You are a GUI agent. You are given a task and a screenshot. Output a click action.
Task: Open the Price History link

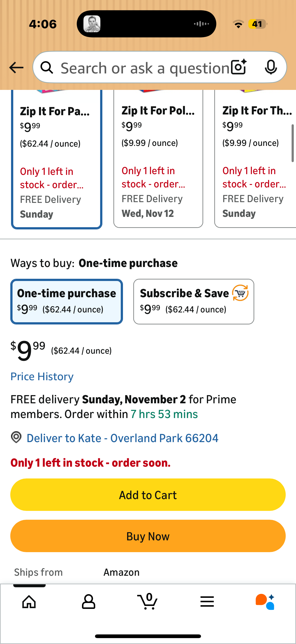pyautogui.click(x=42, y=377)
